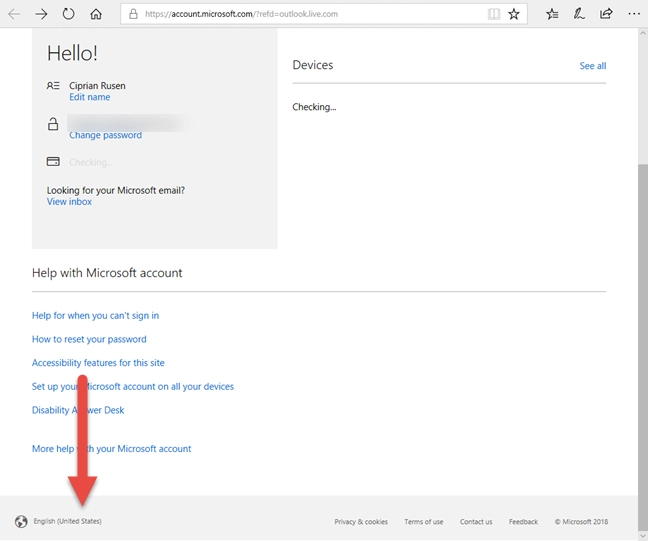648x541 pixels.
Task: Click the Devices heading
Action: point(313,65)
